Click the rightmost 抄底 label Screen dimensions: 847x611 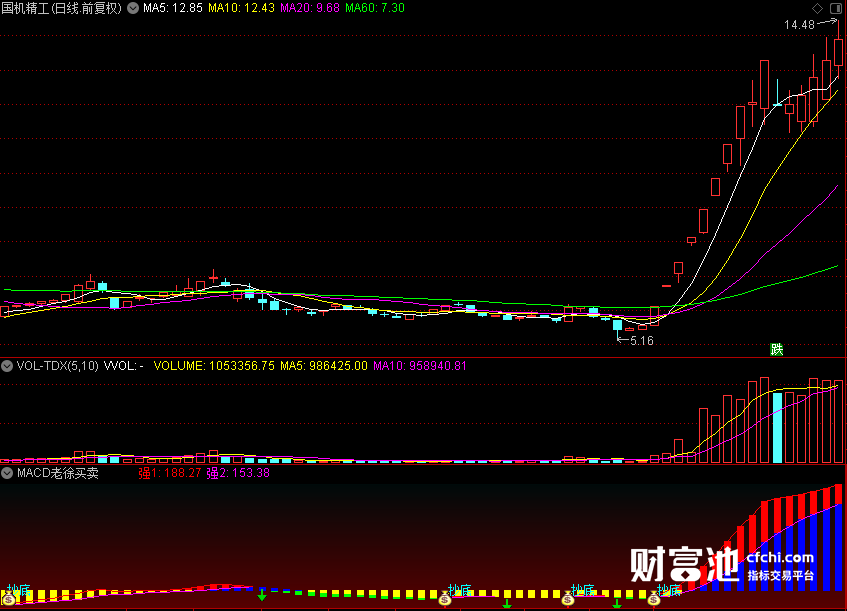(669, 589)
